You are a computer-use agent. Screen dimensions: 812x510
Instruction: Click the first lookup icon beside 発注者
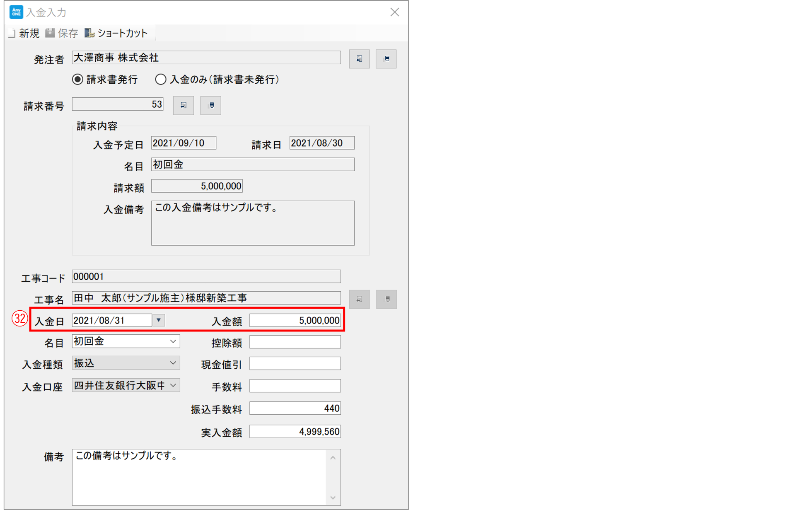click(x=359, y=59)
